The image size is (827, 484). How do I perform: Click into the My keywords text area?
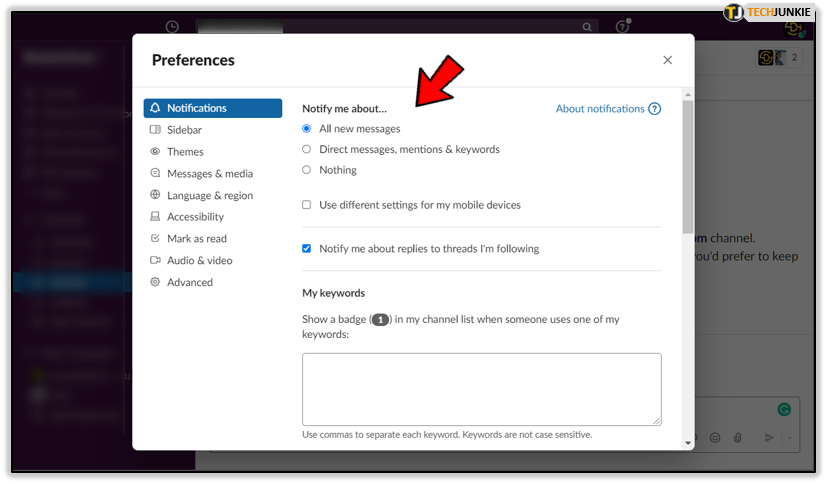tap(481, 389)
